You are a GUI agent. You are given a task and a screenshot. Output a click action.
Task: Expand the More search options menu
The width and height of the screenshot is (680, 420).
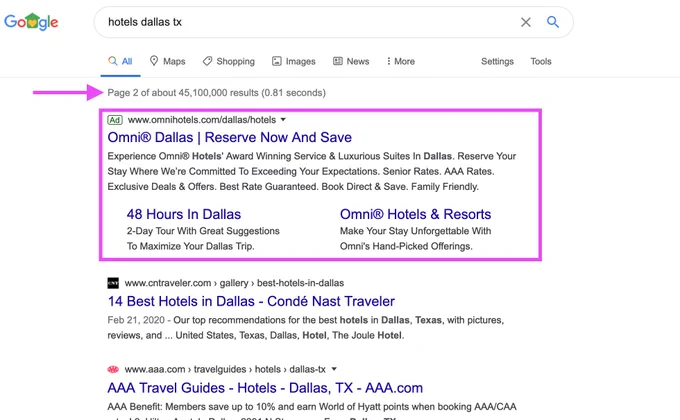[x=401, y=61]
